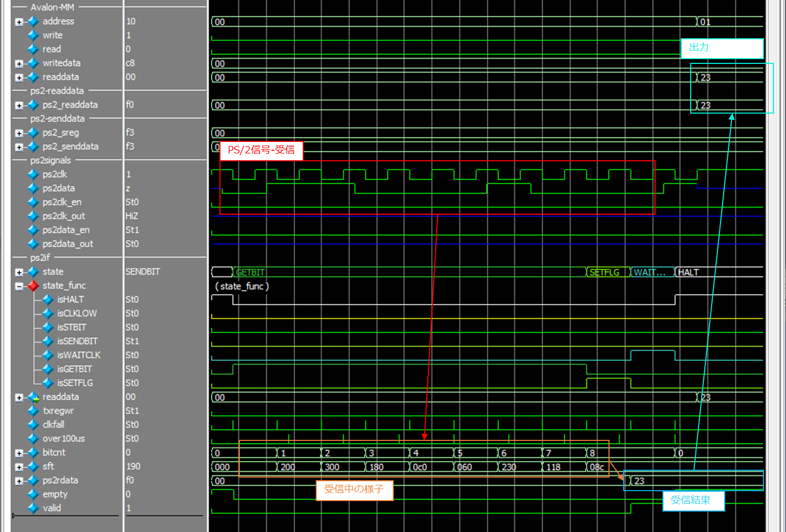Viewport: 786px width, 532px height.
Task: Click the bitcnt signal name
Action: tap(54, 452)
